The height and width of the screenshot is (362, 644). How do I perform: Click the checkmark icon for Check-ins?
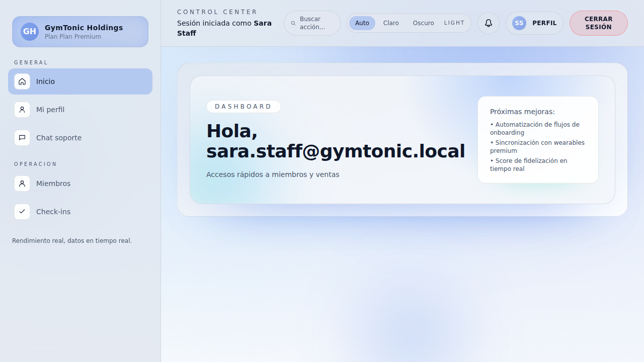point(22,212)
